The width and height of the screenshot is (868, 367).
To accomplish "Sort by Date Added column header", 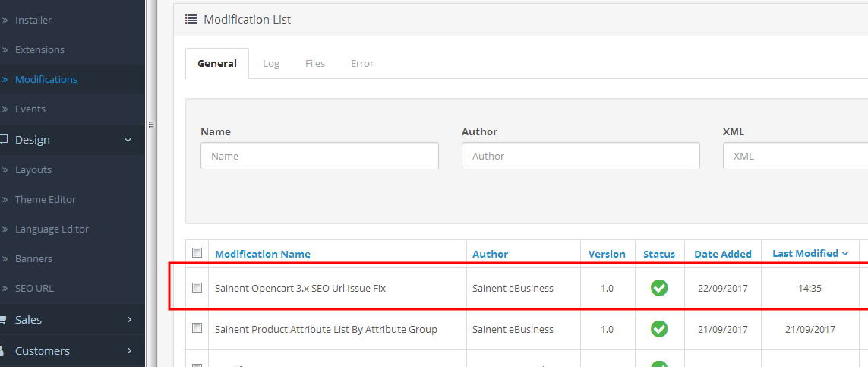I will (x=723, y=254).
